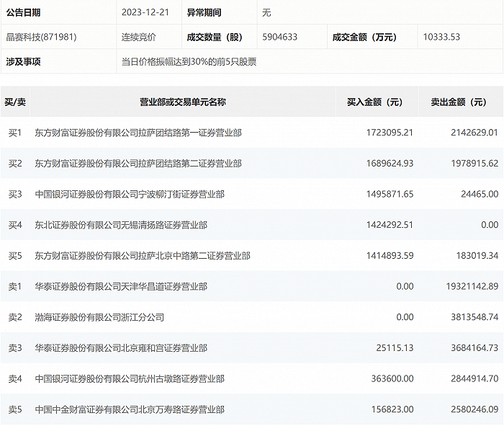Click the 买5 row label

pyautogui.click(x=15, y=256)
